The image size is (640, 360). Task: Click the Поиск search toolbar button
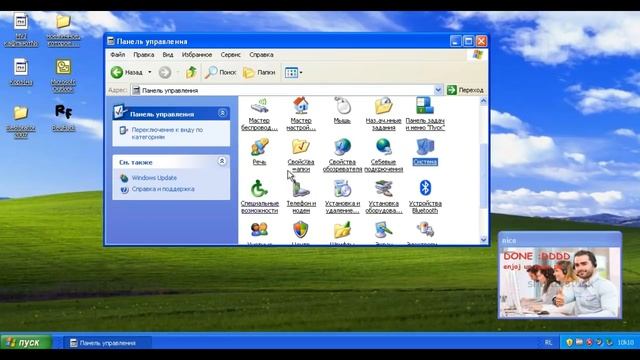220,72
